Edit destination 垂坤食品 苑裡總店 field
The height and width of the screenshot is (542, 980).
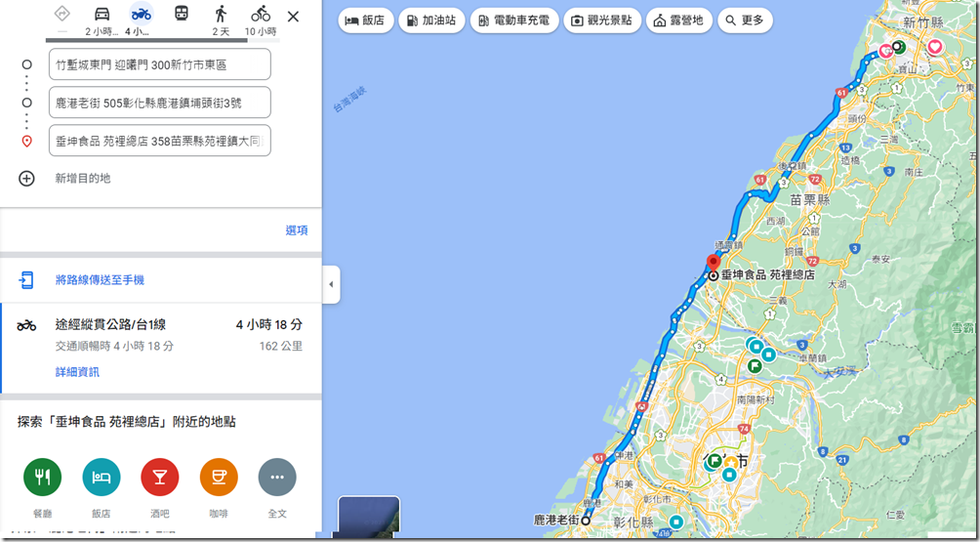click(x=160, y=141)
